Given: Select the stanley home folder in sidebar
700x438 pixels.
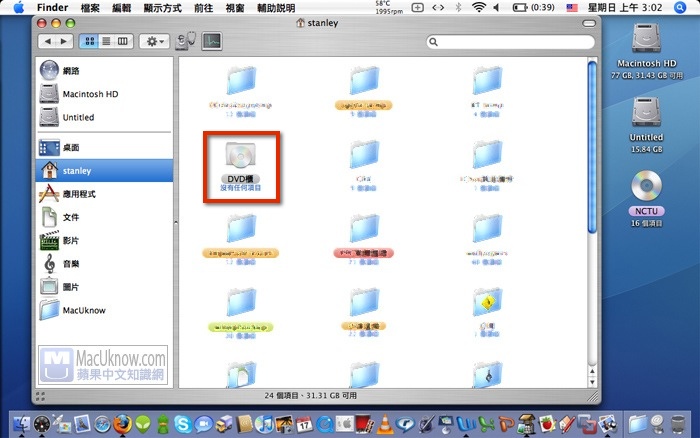Looking at the screenshot, I should point(104,171).
